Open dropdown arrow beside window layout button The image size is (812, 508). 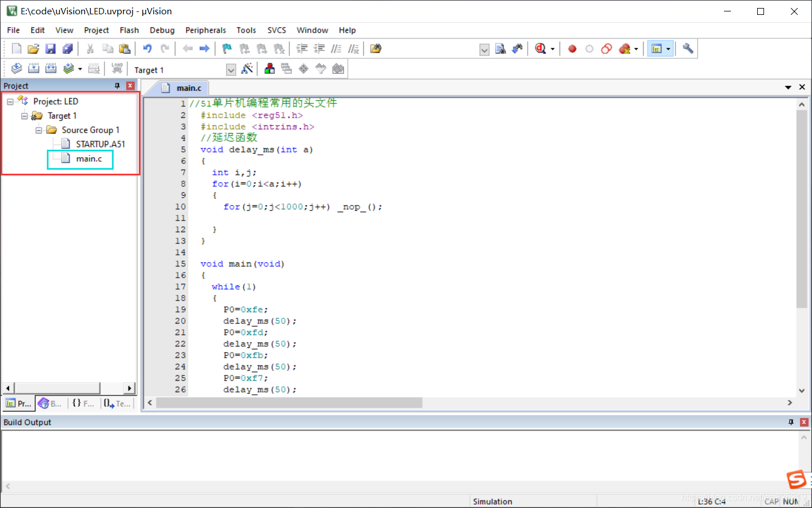pyautogui.click(x=668, y=50)
